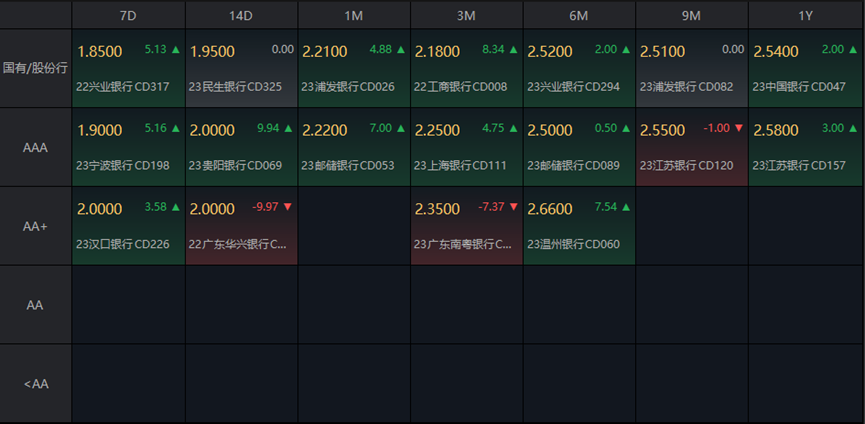Screen dimensions: 865x424
Task: Click the 1.9000 yield value
Action: tap(100, 131)
